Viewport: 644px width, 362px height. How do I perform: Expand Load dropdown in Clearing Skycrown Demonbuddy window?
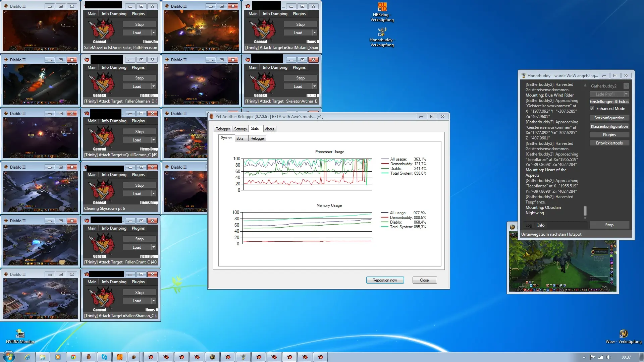(x=154, y=193)
